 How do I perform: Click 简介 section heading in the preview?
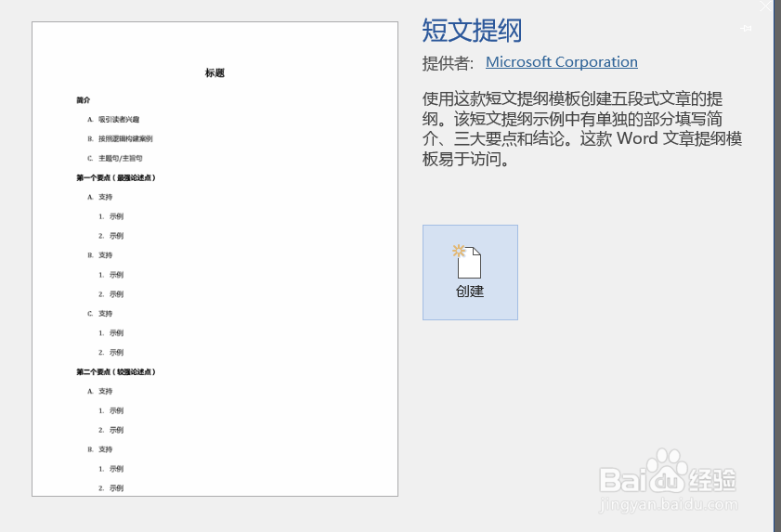84,100
